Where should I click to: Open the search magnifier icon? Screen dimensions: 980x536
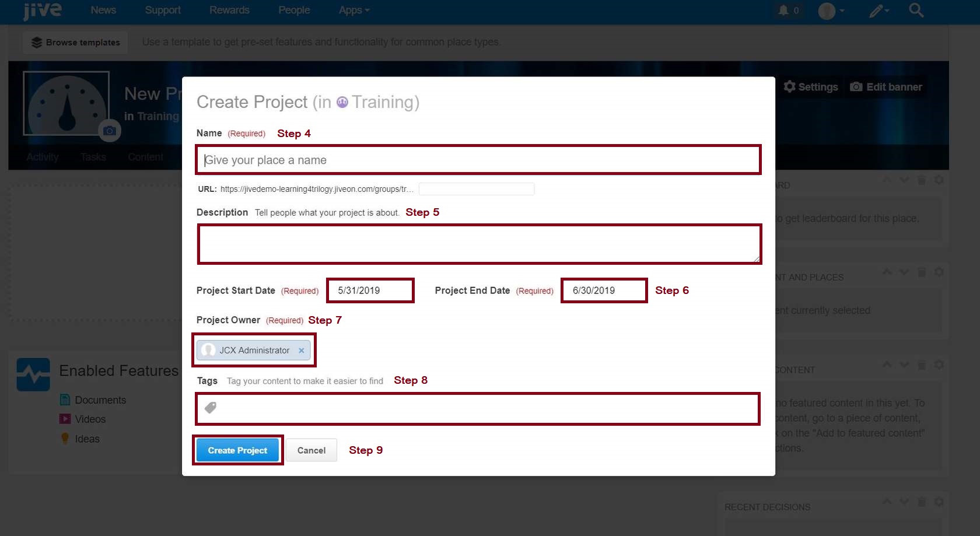click(916, 10)
